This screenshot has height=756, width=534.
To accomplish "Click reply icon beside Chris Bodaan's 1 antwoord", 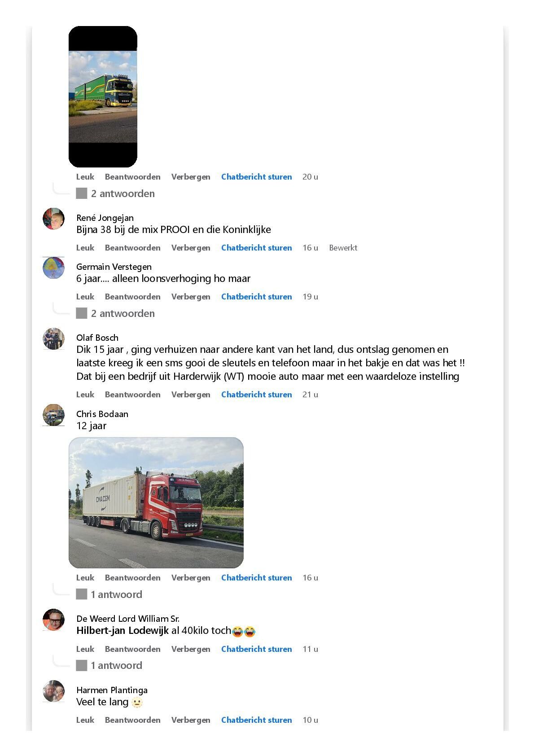I will [81, 594].
